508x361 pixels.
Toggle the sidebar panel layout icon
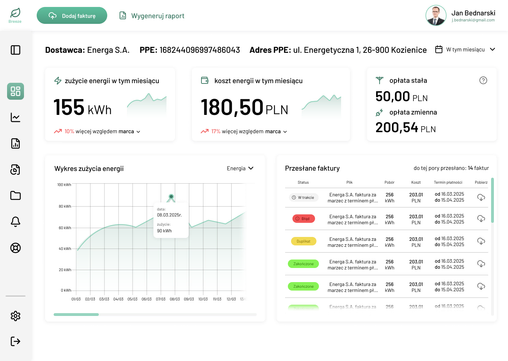15,50
